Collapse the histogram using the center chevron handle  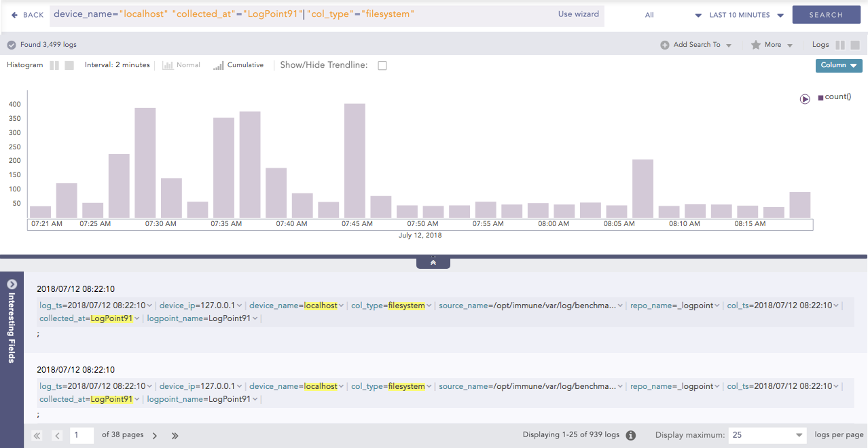(x=433, y=262)
